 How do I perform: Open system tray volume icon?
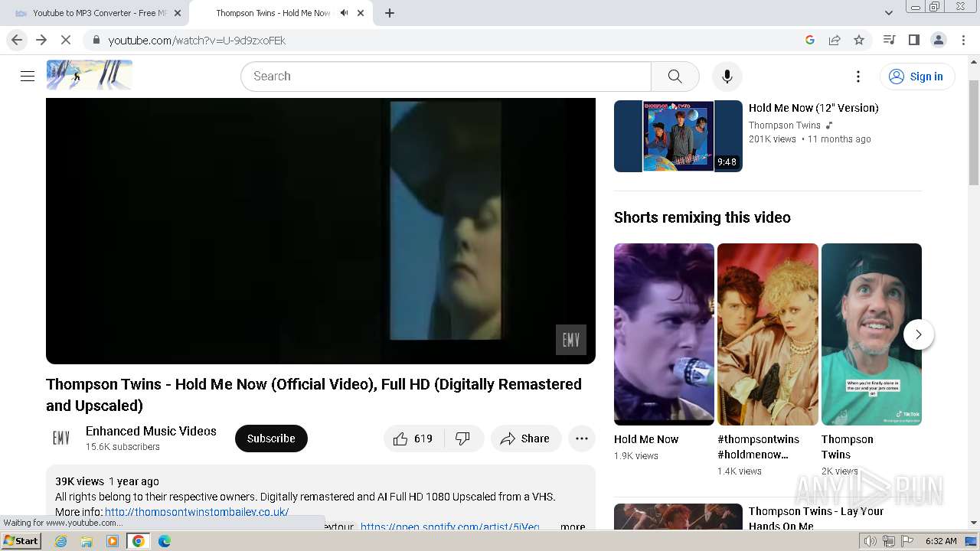coord(871,541)
